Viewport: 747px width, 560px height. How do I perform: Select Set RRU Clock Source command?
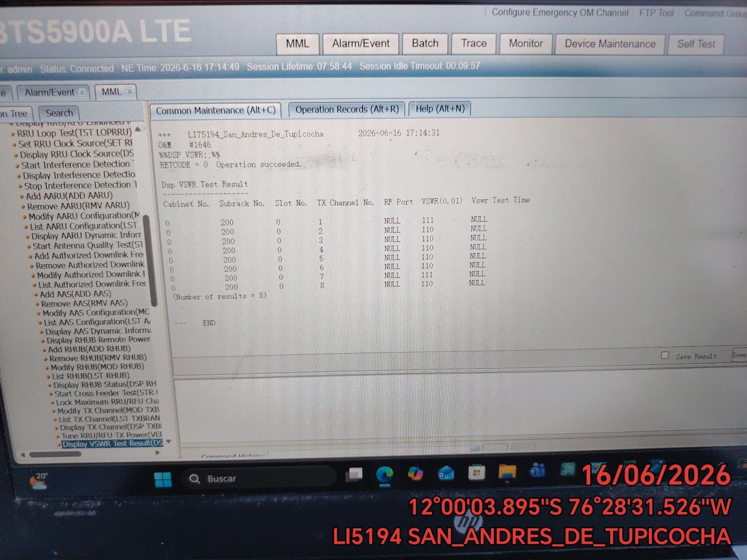point(75,143)
